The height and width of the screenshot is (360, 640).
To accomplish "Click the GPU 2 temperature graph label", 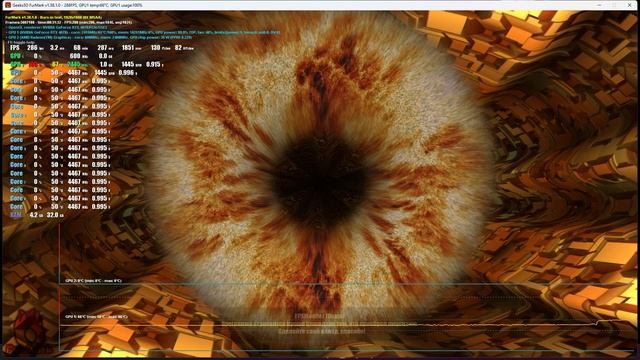I will [x=93, y=281].
